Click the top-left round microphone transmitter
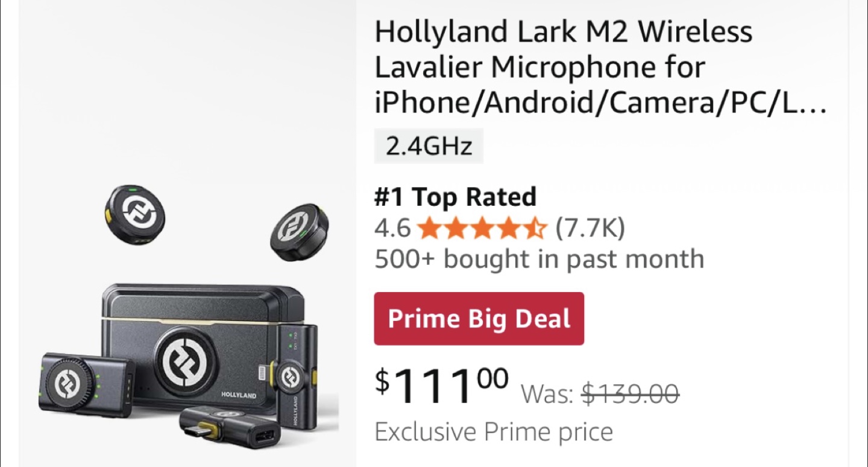 [x=134, y=214]
